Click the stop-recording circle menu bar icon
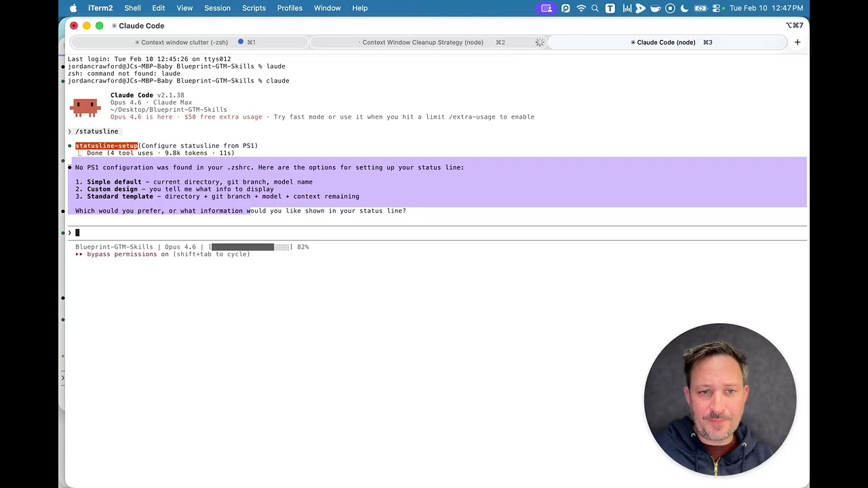868x488 pixels. tap(670, 8)
